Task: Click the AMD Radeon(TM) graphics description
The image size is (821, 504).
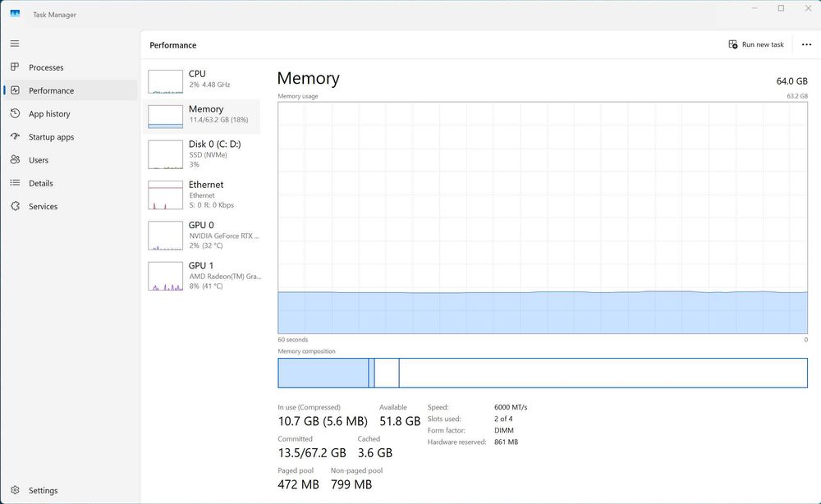Action: [x=225, y=277]
